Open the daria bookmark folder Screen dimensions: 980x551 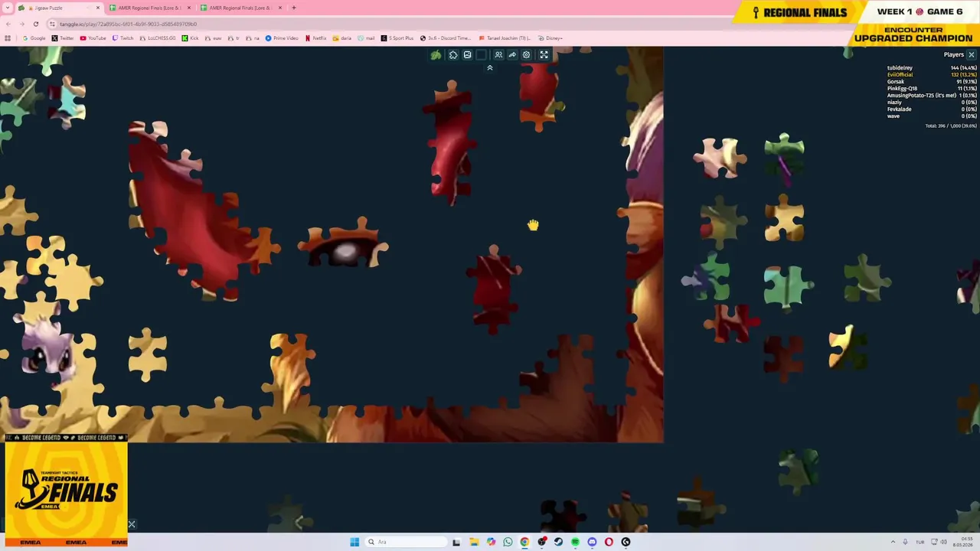pyautogui.click(x=342, y=38)
